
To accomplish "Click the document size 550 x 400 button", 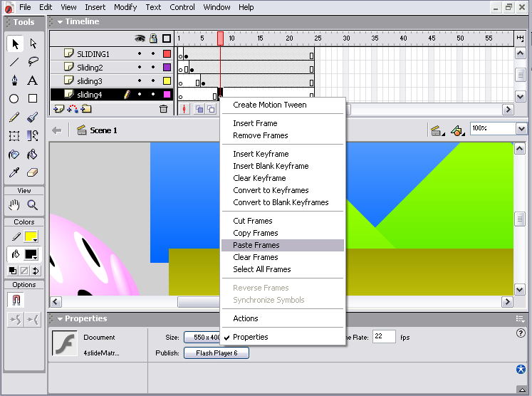I will pos(203,338).
